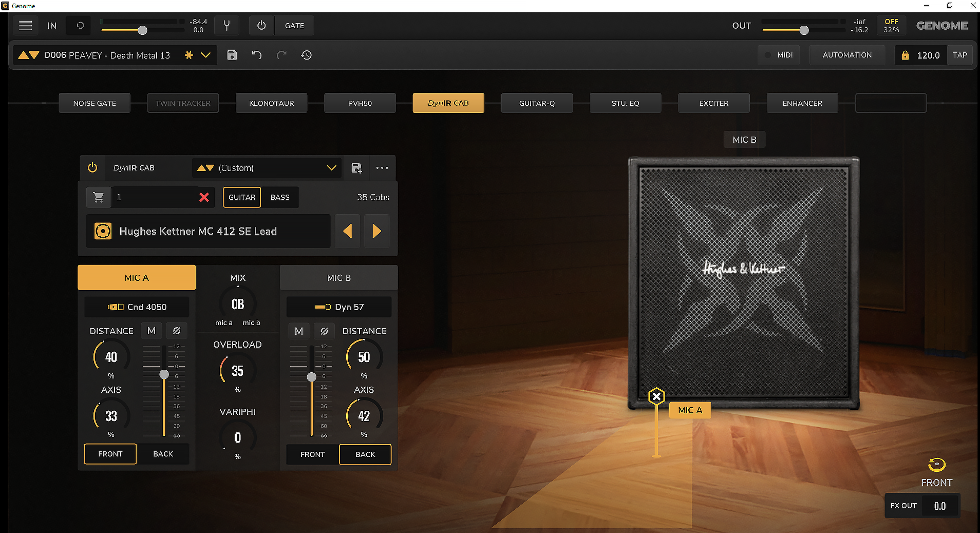
Task: Adjust the MIC B level fader handle
Action: click(x=312, y=377)
